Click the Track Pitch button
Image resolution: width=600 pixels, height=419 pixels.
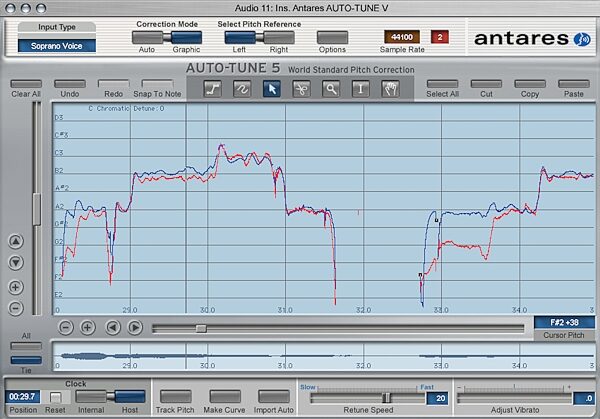(x=176, y=396)
